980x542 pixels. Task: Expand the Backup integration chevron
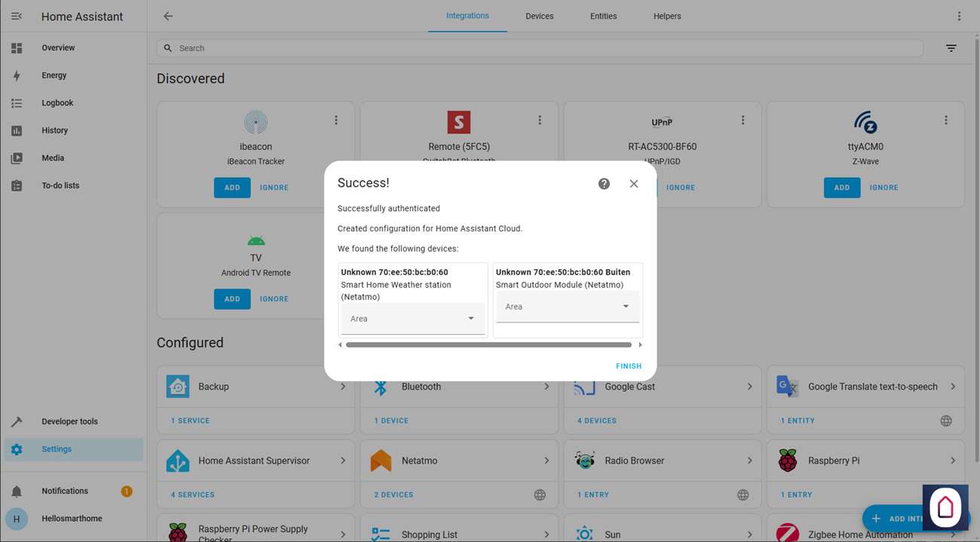pyautogui.click(x=343, y=387)
